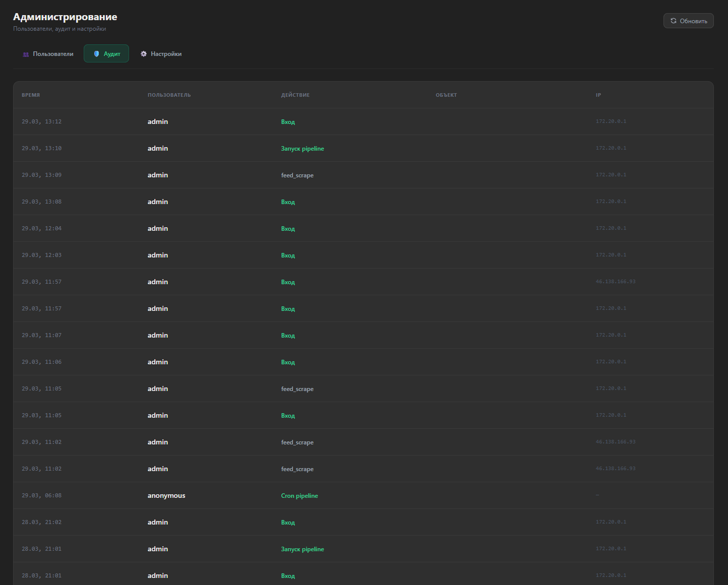Click feed_scrape in the 29.03, 13:09 row
728x585 pixels.
(x=297, y=175)
